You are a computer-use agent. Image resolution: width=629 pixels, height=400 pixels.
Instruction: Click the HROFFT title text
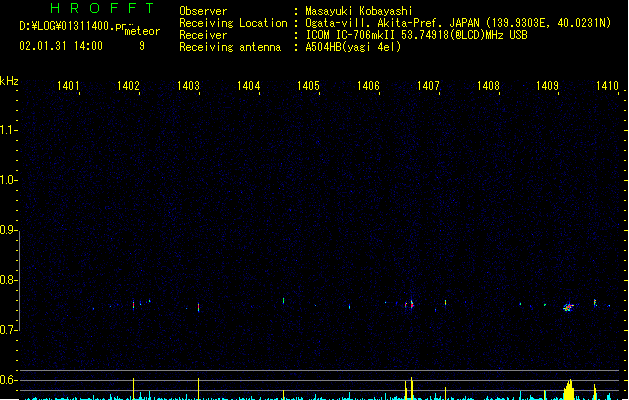coord(102,8)
